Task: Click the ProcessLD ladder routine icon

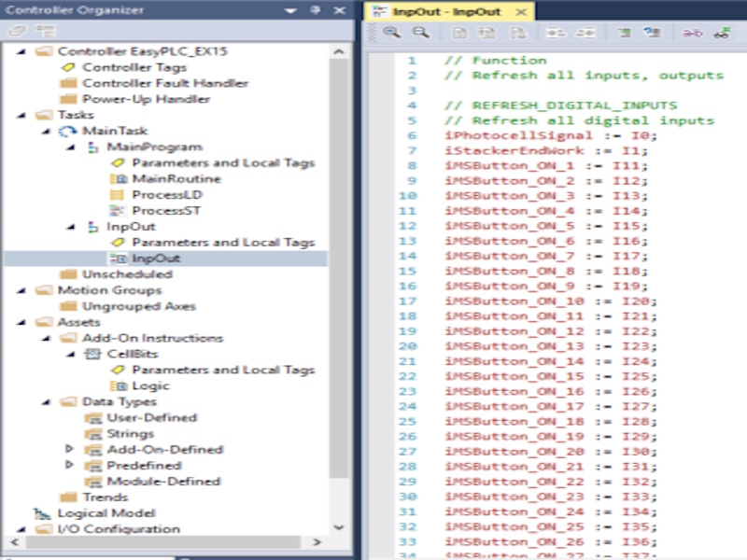Action: [x=117, y=194]
